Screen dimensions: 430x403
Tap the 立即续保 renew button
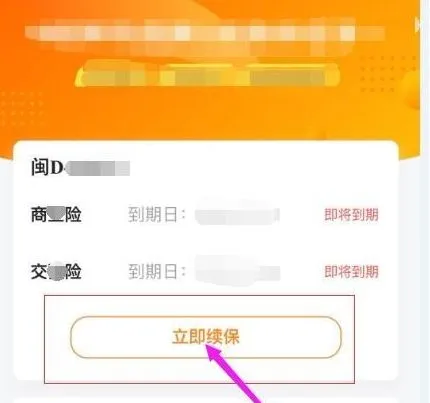[206, 337]
